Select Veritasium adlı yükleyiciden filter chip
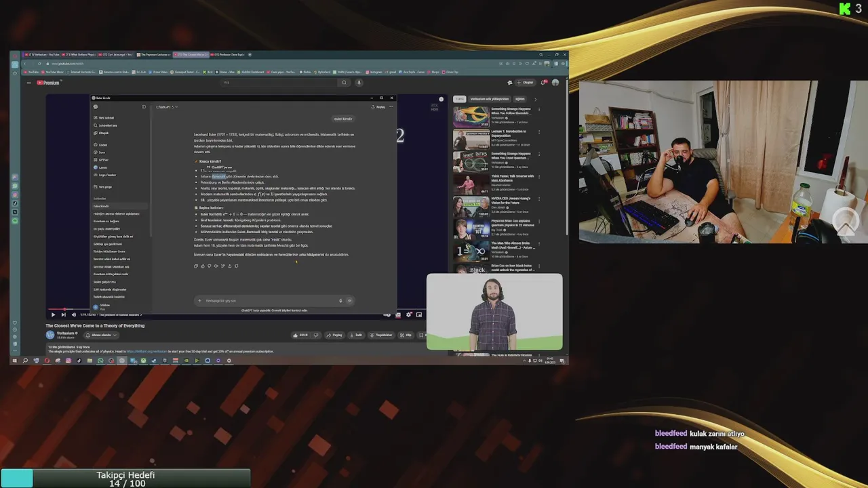The width and height of the screenshot is (868, 488). pos(490,99)
